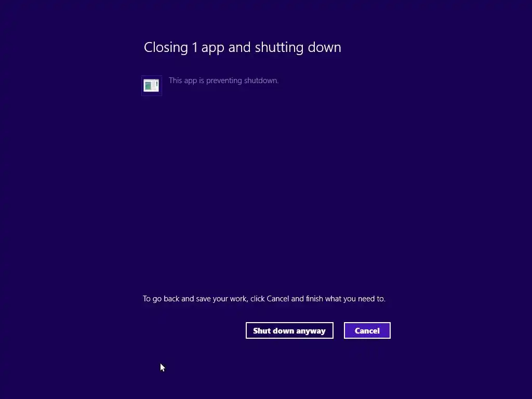
Task: Click the word "Cancel" inside the instruction sentence
Action: click(278, 299)
